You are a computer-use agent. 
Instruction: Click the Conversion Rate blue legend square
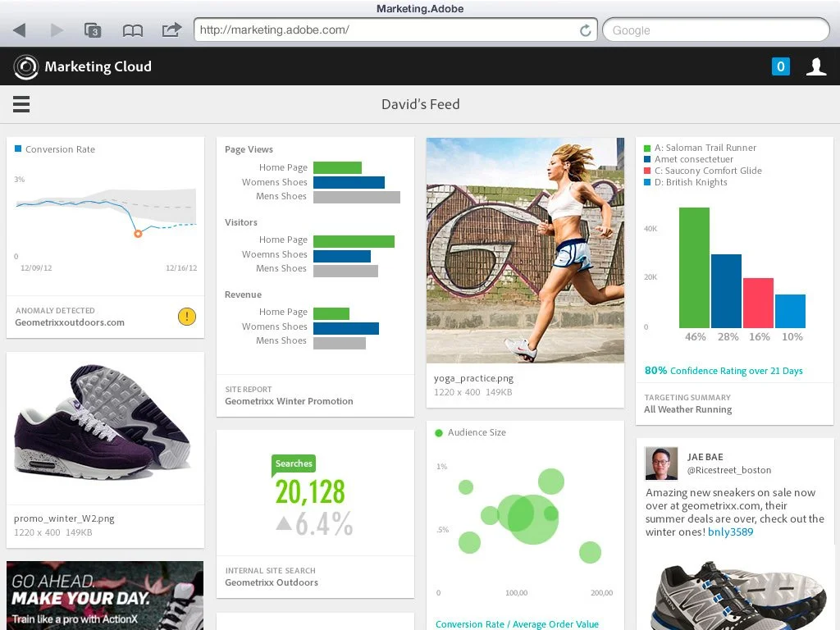(x=18, y=149)
